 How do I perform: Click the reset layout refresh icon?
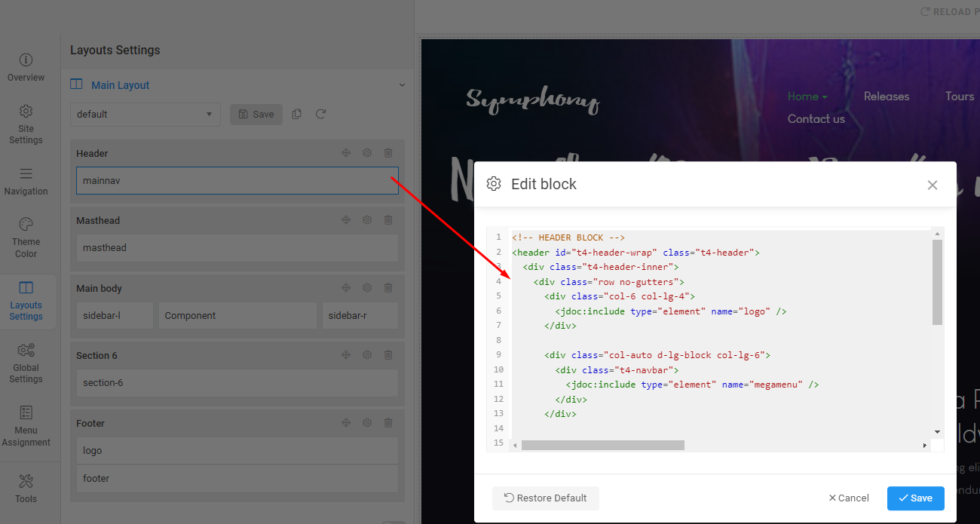click(320, 114)
